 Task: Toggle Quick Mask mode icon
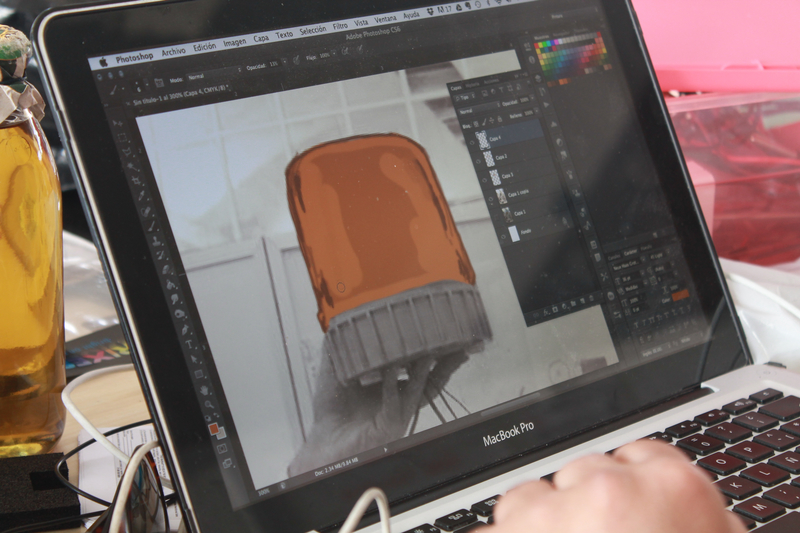click(222, 448)
